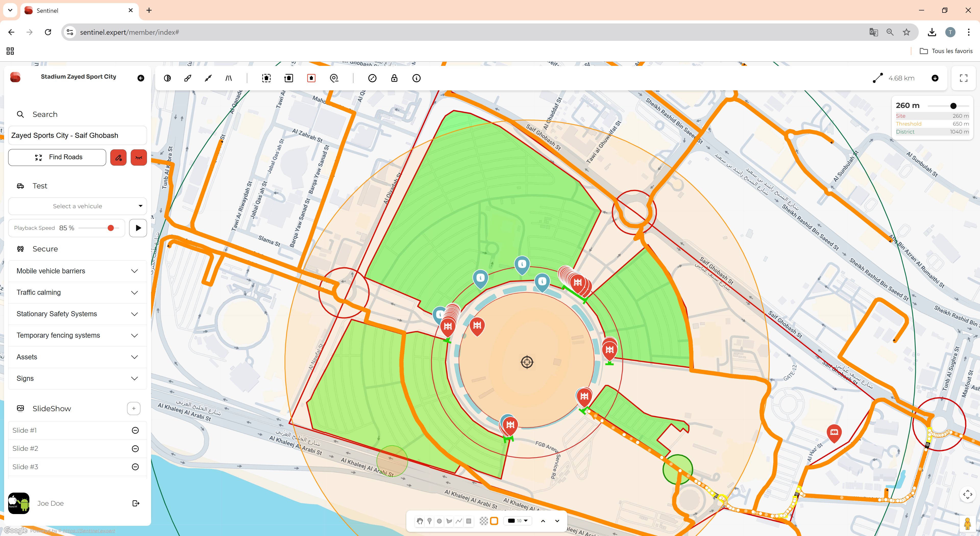
Task: Click the down chevron in drawing toolbar
Action: pos(557,521)
